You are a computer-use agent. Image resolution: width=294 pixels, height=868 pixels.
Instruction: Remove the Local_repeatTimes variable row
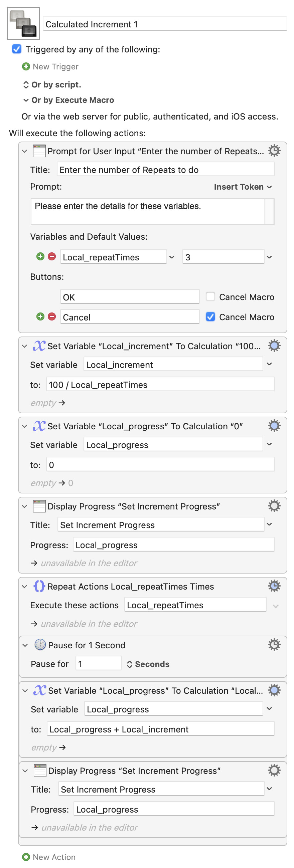51,257
